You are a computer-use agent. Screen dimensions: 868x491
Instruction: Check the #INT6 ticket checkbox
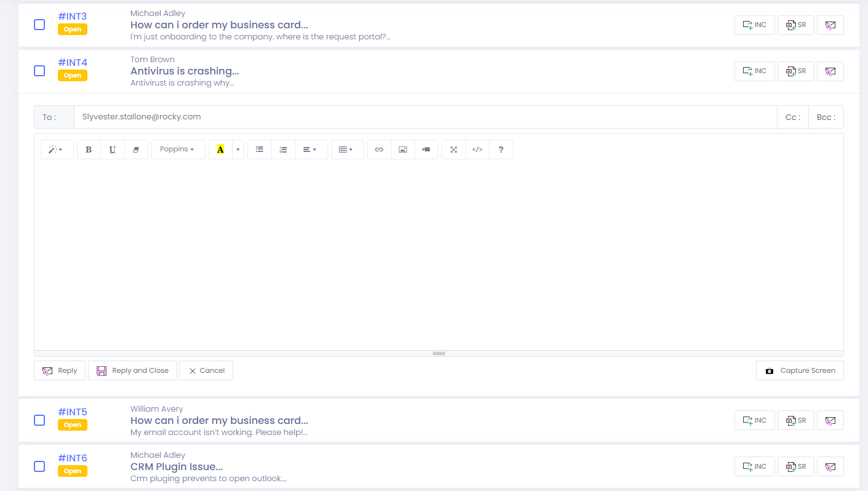click(39, 466)
